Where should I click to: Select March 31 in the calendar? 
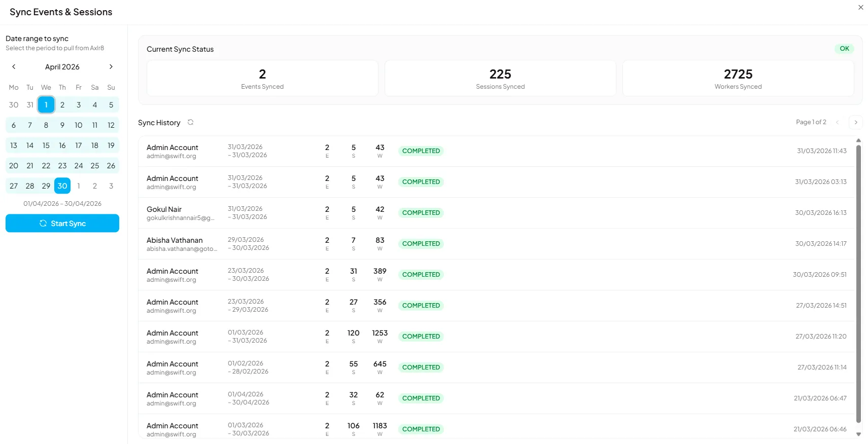click(x=30, y=105)
